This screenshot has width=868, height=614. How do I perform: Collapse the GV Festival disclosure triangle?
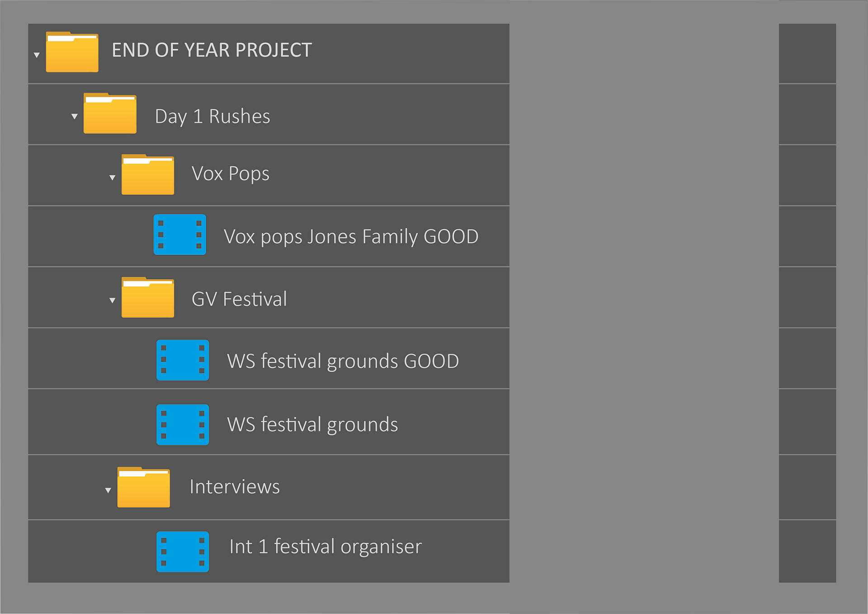[x=112, y=300]
